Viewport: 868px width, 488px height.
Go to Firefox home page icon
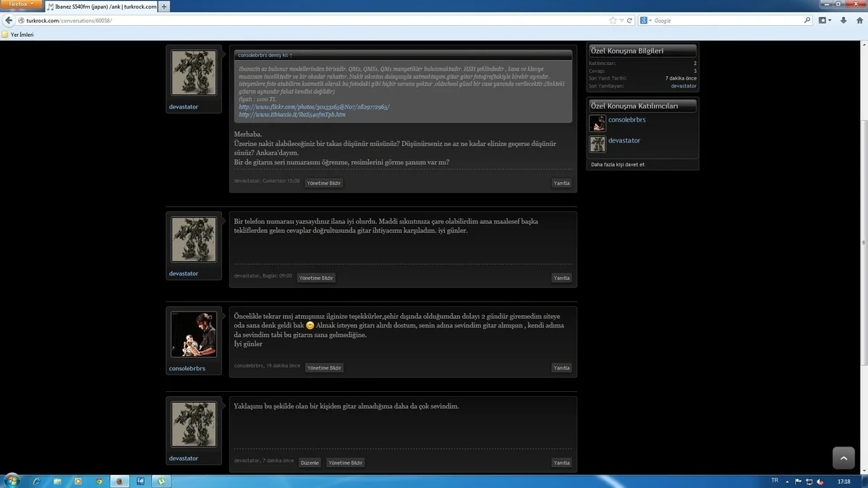[x=859, y=20]
